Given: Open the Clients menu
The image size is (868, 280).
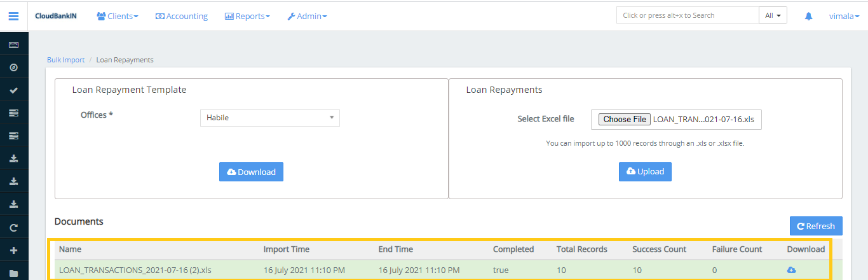Looking at the screenshot, I should [117, 16].
